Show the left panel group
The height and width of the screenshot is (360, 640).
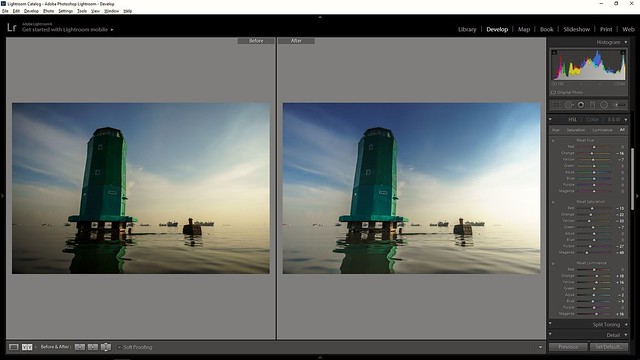(x=2, y=196)
